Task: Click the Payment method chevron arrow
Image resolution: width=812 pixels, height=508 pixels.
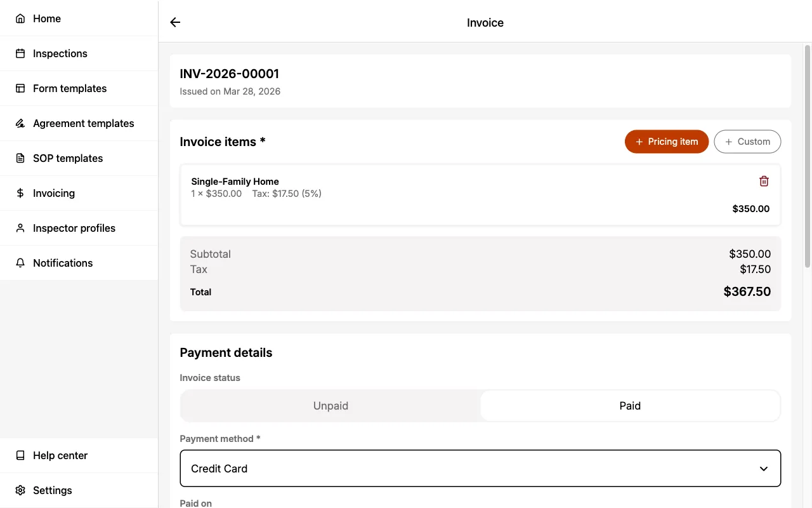Action: (x=763, y=469)
